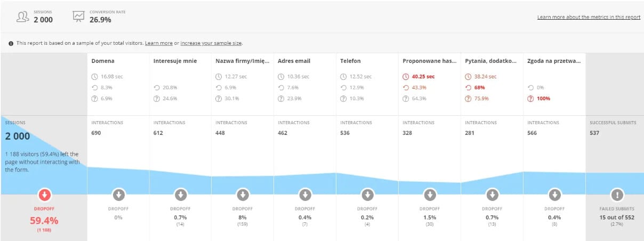
Task: Click the 537 successful submits value
Action: click(x=595, y=133)
